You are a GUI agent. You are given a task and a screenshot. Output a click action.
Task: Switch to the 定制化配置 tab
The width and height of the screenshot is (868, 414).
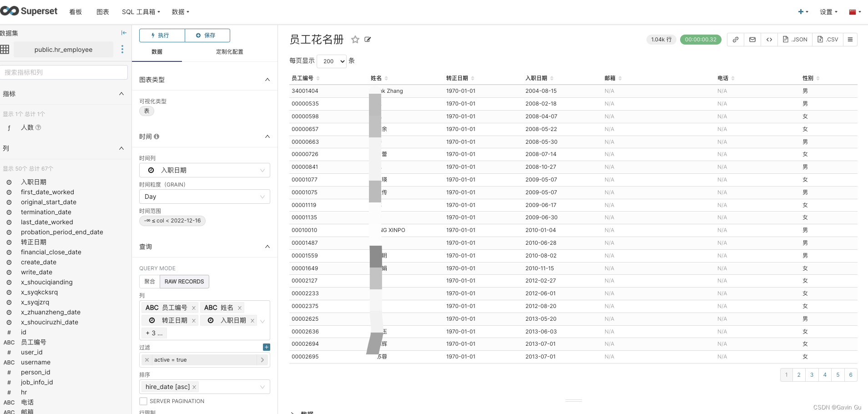[x=230, y=52]
